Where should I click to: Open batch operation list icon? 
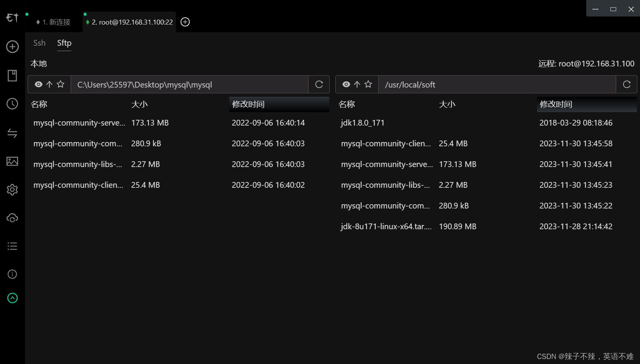click(12, 246)
